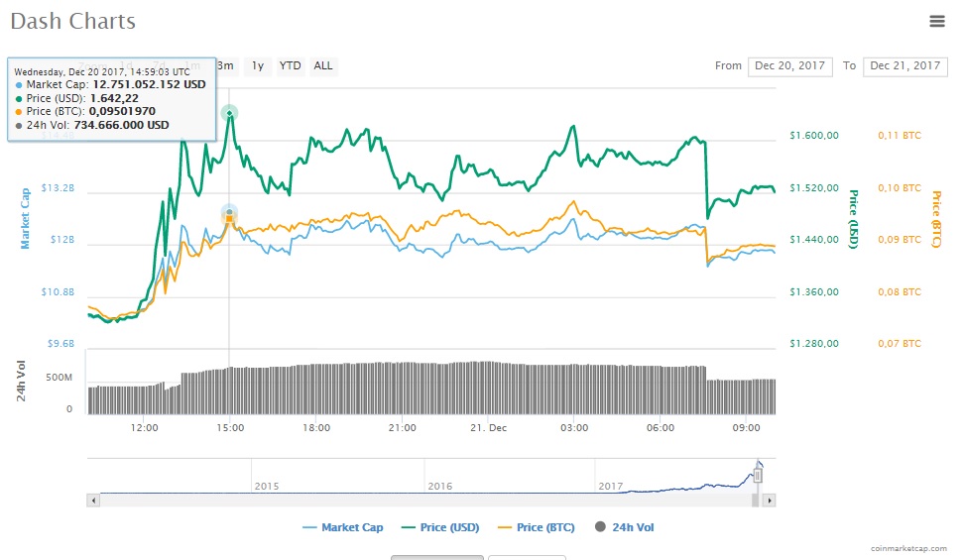Toggle the Market Cap series in legend
The image size is (963, 560).
(x=343, y=527)
